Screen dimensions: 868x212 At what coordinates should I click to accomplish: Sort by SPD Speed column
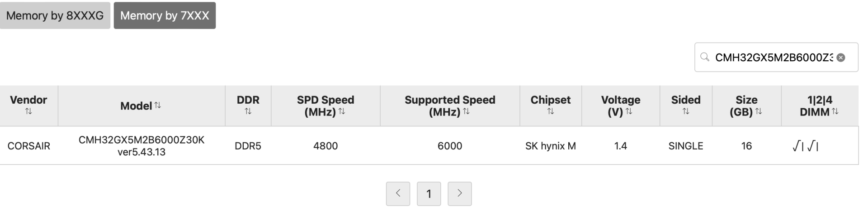coord(342,111)
